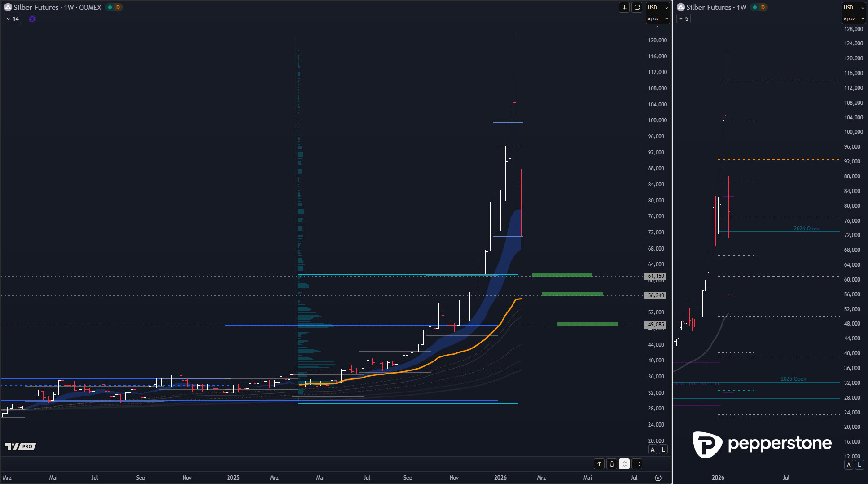Click the purple indicator refresh icon
This screenshot has width=868, height=484.
[32, 19]
